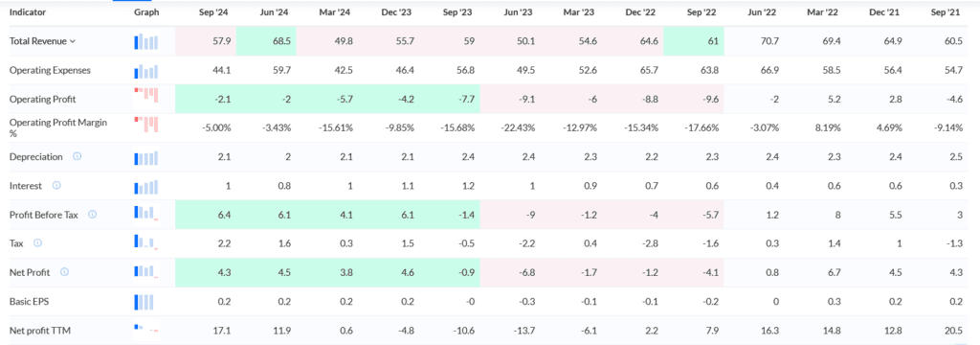Click the green Sep '22 revenue cell 61
The width and height of the screenshot is (980, 345).
pyautogui.click(x=694, y=41)
